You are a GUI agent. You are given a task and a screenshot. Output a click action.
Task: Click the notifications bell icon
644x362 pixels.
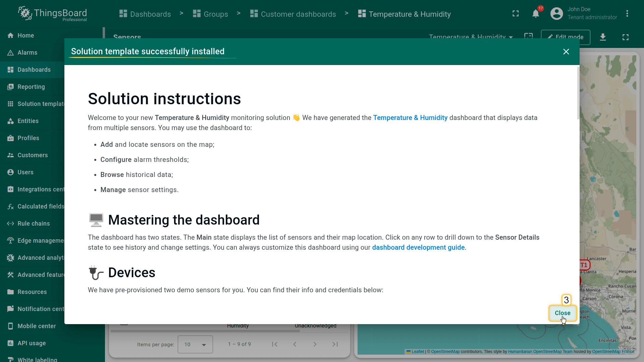click(536, 14)
